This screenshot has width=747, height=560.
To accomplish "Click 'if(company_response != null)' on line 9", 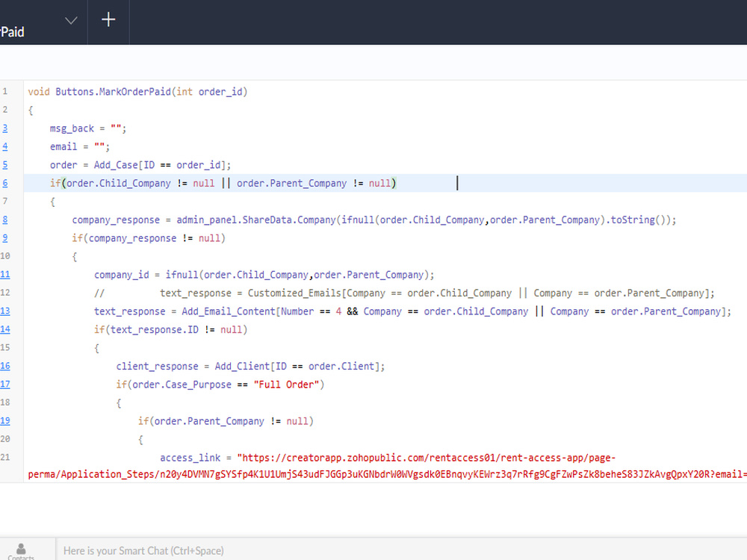I will tap(149, 238).
